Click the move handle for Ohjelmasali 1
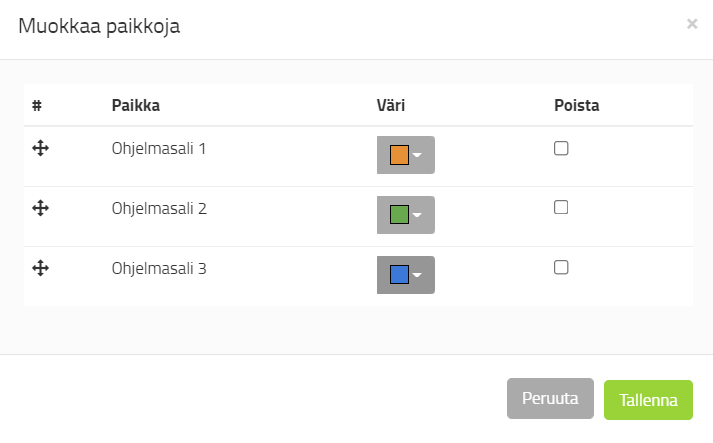Viewport: 713px width, 443px height. [x=41, y=149]
